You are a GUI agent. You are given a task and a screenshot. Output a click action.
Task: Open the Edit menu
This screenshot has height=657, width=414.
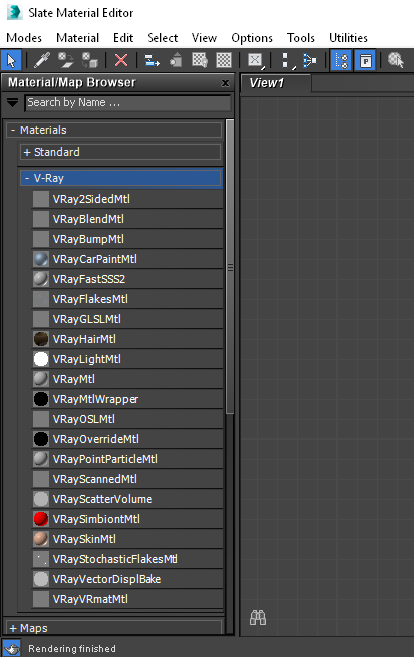tap(123, 38)
